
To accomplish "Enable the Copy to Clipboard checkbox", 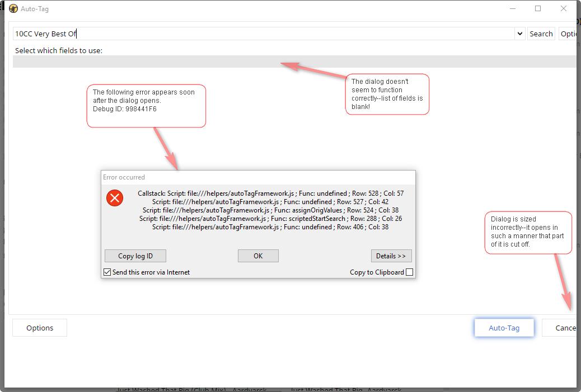I will pyautogui.click(x=409, y=272).
